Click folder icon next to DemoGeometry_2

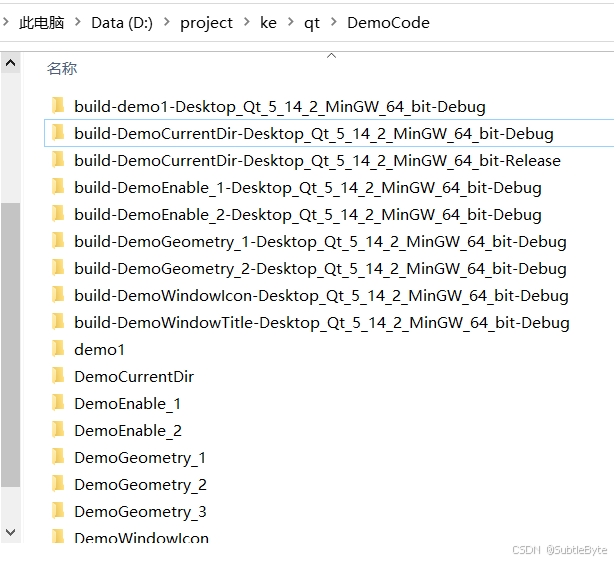pyautogui.click(x=58, y=484)
